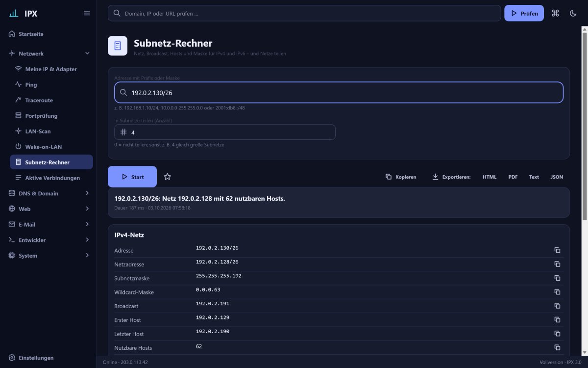The height and width of the screenshot is (368, 588).
Task: Open Wake-on-LAN tool
Action: (51, 147)
